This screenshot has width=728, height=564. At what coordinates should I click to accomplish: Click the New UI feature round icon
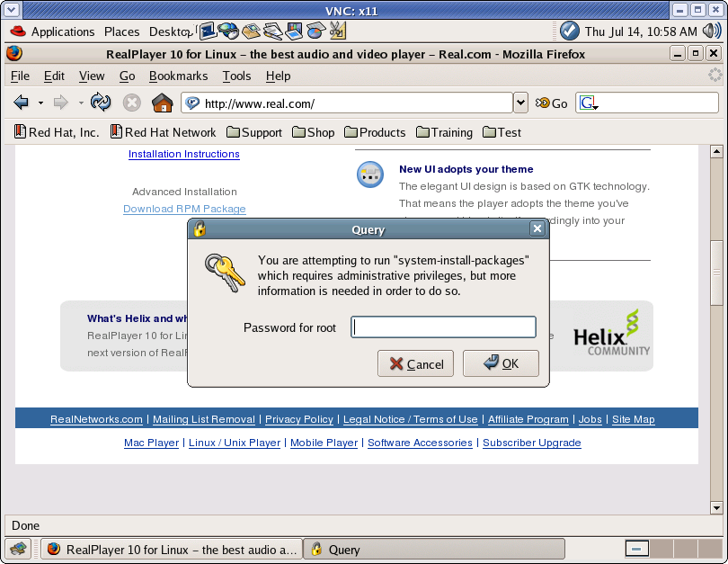[370, 175]
